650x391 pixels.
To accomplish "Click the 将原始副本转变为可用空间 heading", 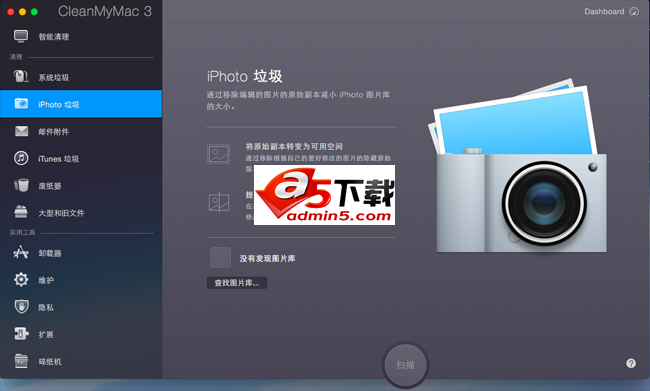I will point(294,146).
